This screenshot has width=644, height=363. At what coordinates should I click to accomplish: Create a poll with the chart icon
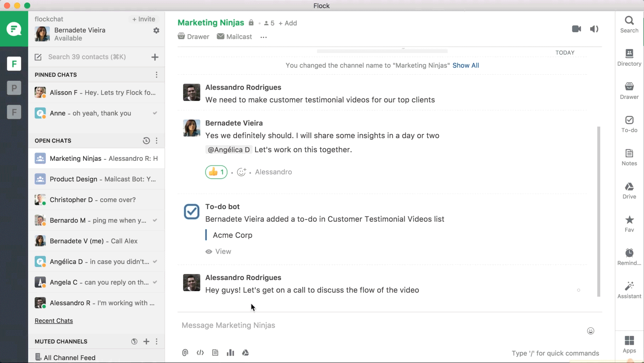tap(230, 353)
